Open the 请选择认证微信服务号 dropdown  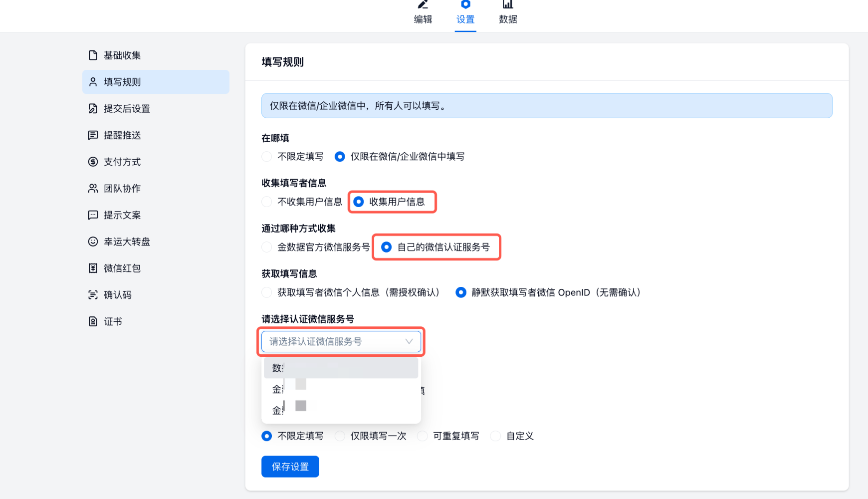pos(334,342)
